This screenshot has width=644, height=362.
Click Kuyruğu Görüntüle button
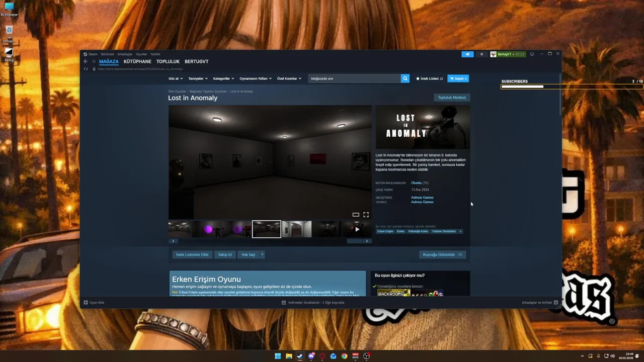coord(442,254)
